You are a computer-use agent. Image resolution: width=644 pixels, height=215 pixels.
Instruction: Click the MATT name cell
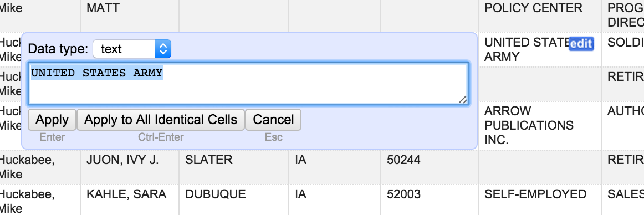click(129, 16)
